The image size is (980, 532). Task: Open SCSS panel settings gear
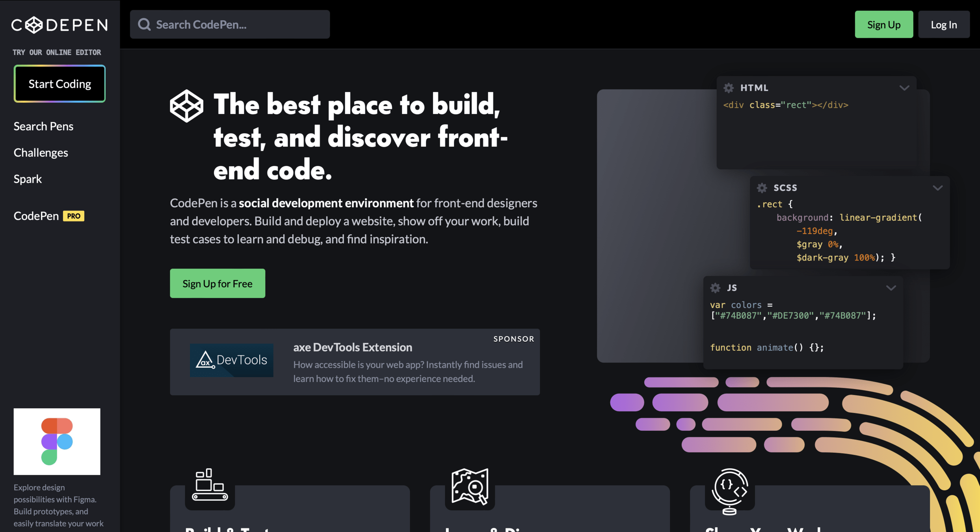[x=762, y=188]
